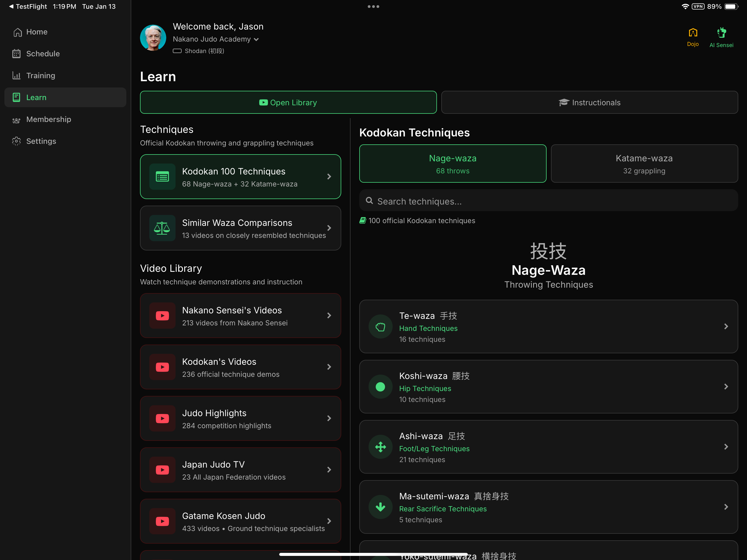Click the Home house icon in sidebar

tap(17, 32)
